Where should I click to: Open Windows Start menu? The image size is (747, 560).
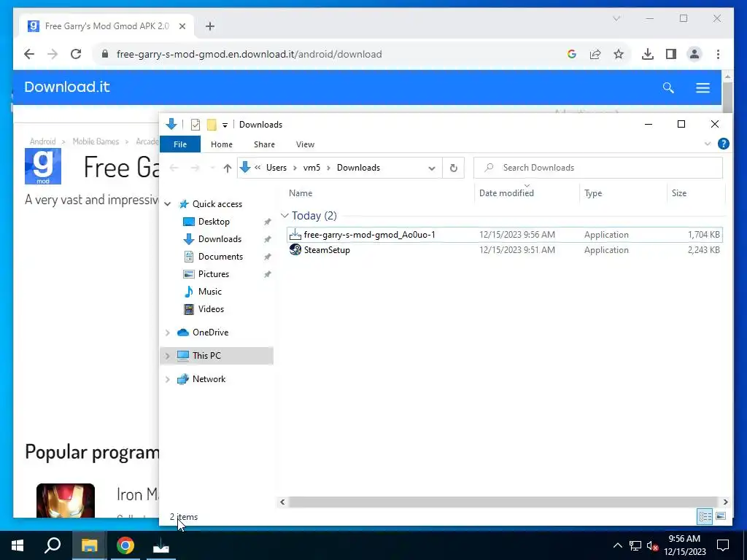(x=18, y=545)
